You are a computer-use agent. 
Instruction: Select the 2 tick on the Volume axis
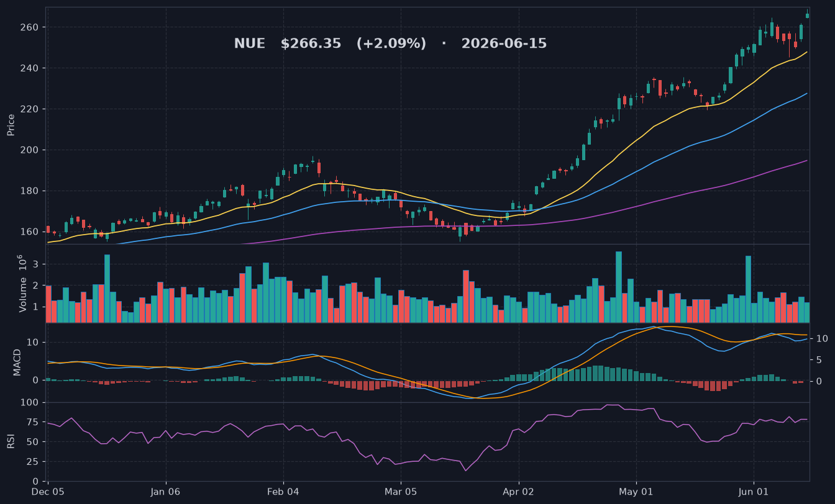[37, 286]
